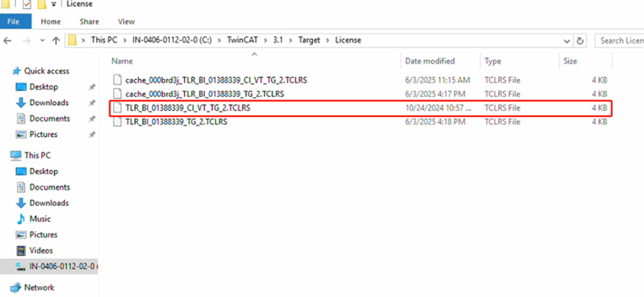Open Pictures under This PC
Image resolution: width=644 pixels, height=297 pixels.
[x=43, y=235]
